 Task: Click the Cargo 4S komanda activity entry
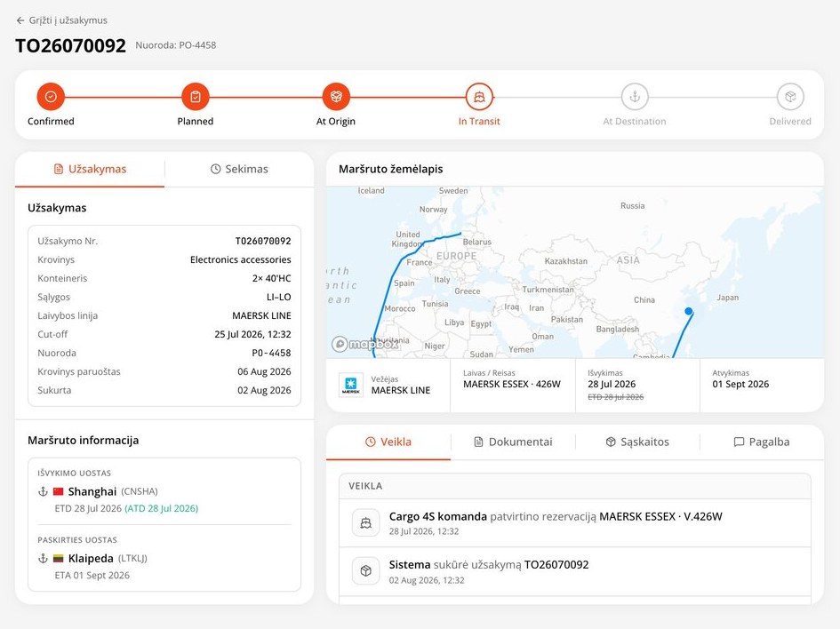[x=575, y=523]
